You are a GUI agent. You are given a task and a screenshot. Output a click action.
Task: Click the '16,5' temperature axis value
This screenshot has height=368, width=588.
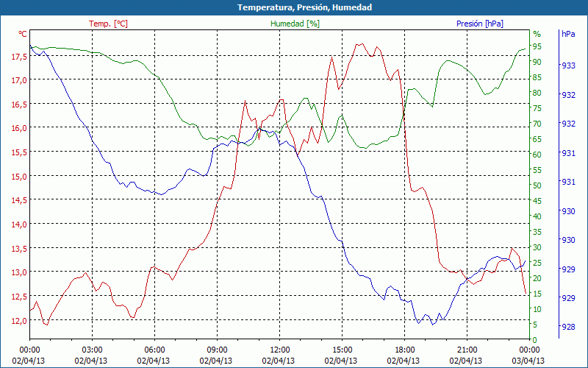(19, 105)
